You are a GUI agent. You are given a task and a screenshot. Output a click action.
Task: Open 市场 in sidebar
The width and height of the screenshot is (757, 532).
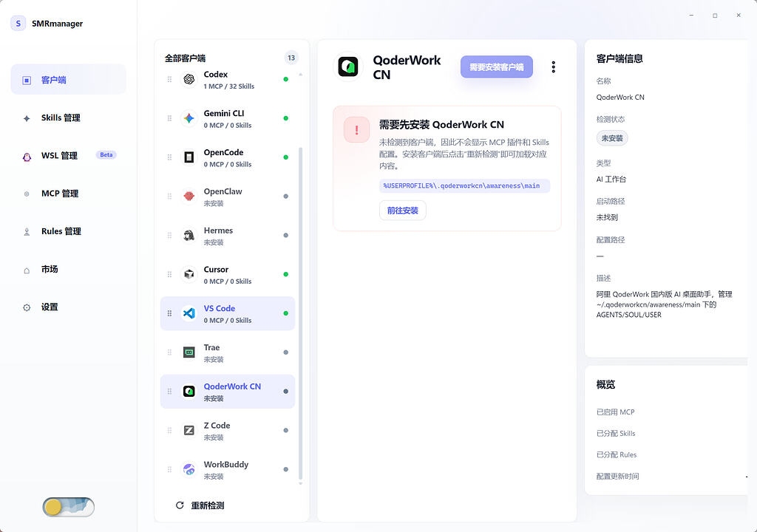pos(69,270)
